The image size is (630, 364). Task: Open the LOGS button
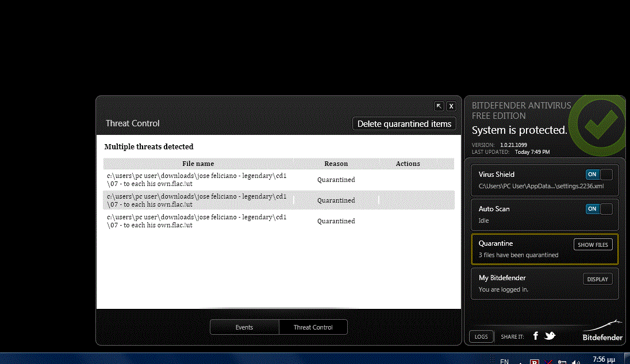(x=481, y=336)
